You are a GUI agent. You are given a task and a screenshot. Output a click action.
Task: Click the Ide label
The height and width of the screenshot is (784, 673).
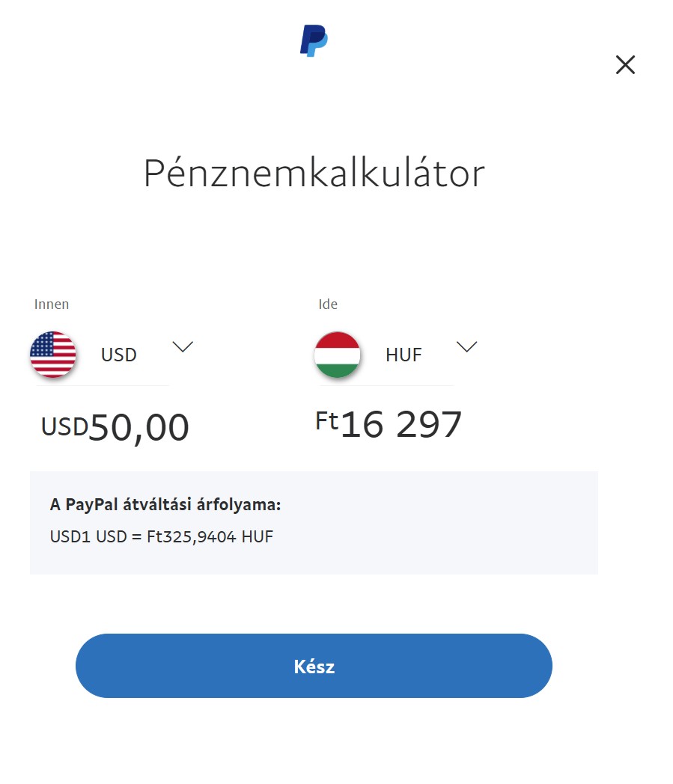[x=328, y=304]
